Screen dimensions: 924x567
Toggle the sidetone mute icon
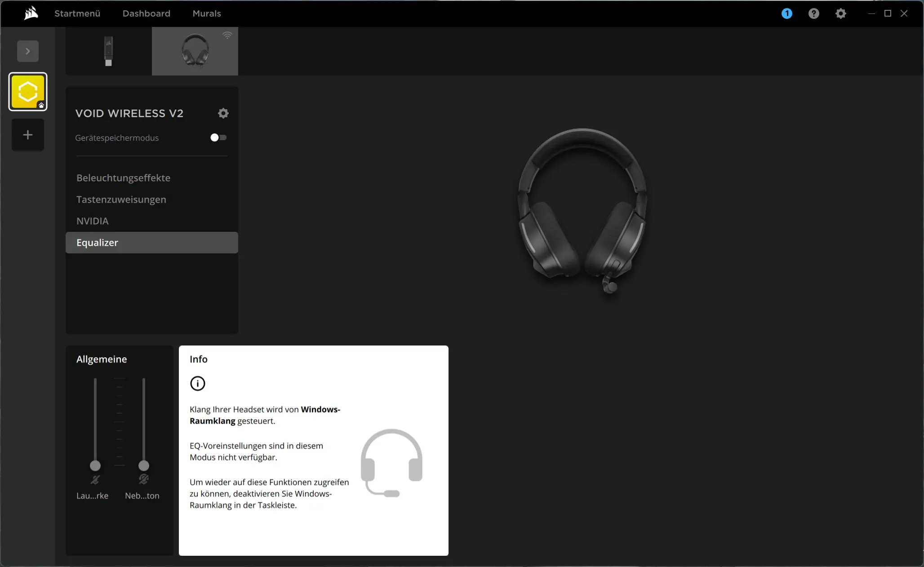pos(143,479)
